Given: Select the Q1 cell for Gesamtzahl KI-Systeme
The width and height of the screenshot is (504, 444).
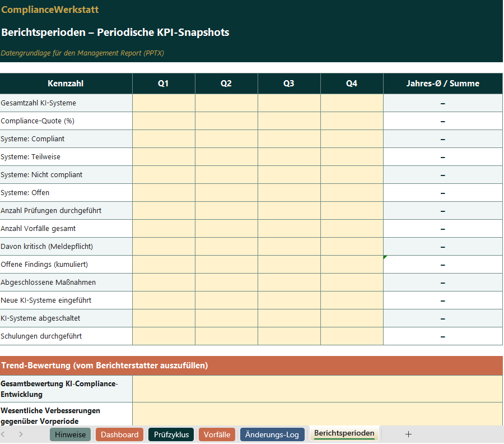Looking at the screenshot, I should (x=163, y=103).
